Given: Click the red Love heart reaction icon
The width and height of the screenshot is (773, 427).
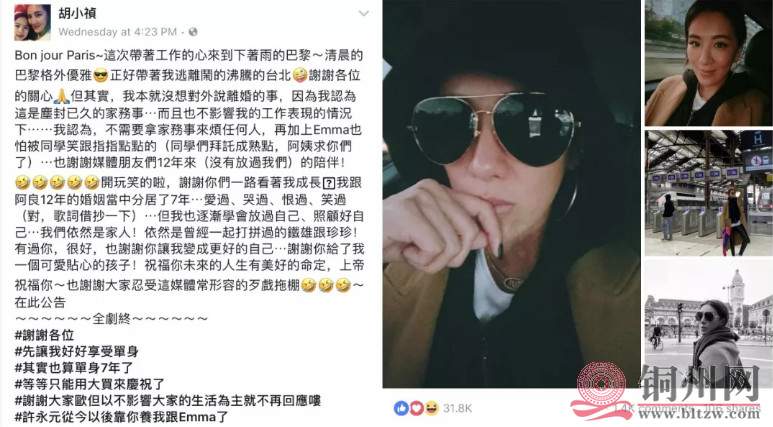Looking at the screenshot, I should [417, 408].
